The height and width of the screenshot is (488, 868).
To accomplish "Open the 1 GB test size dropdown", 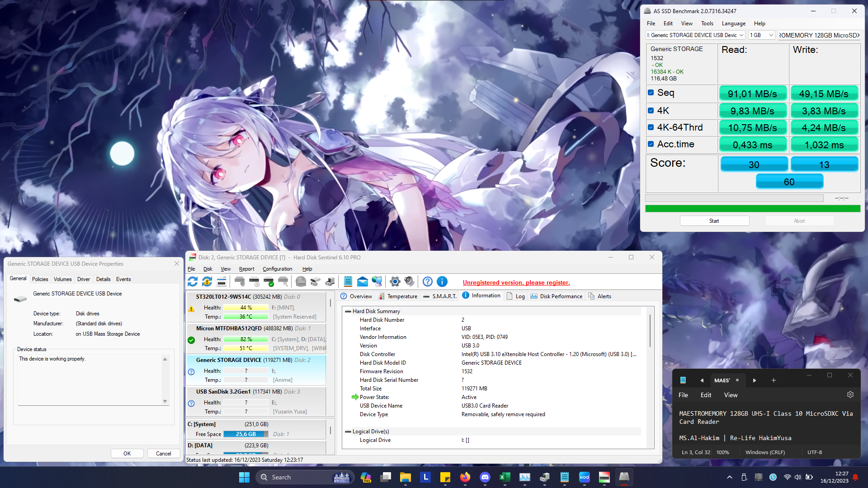I will (762, 35).
